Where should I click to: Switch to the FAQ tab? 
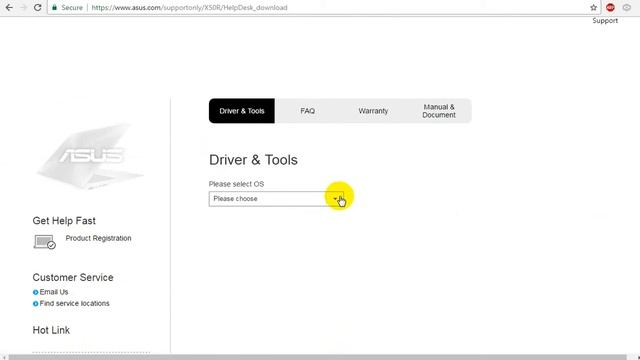click(x=307, y=111)
